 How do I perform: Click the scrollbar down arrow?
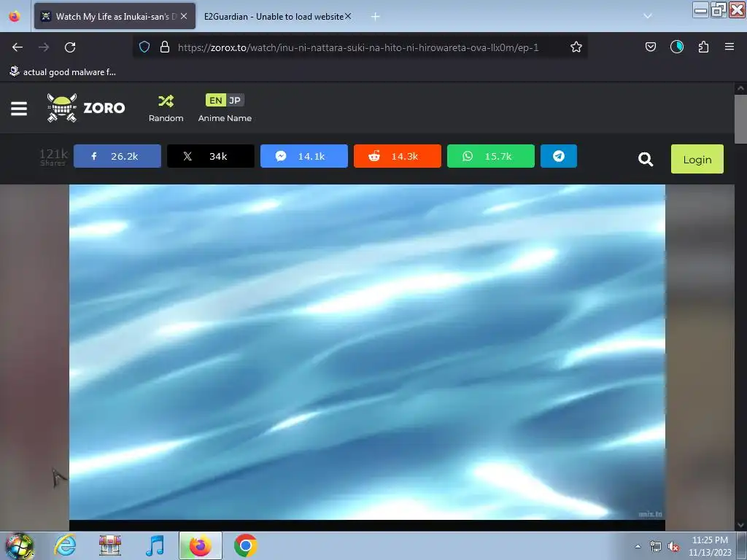coord(740,525)
